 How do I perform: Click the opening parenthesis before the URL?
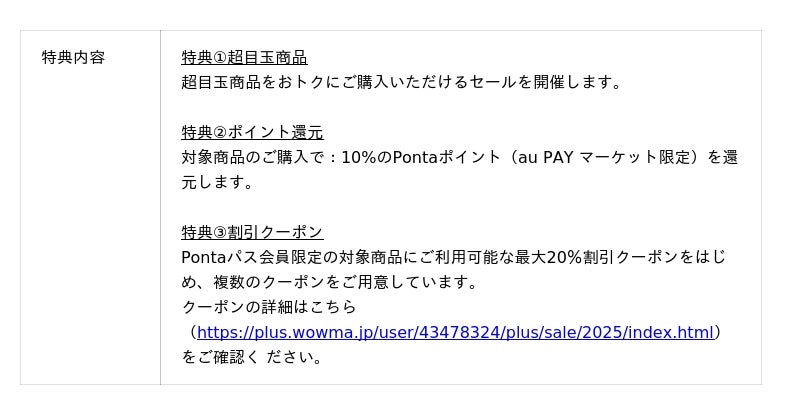point(191,332)
